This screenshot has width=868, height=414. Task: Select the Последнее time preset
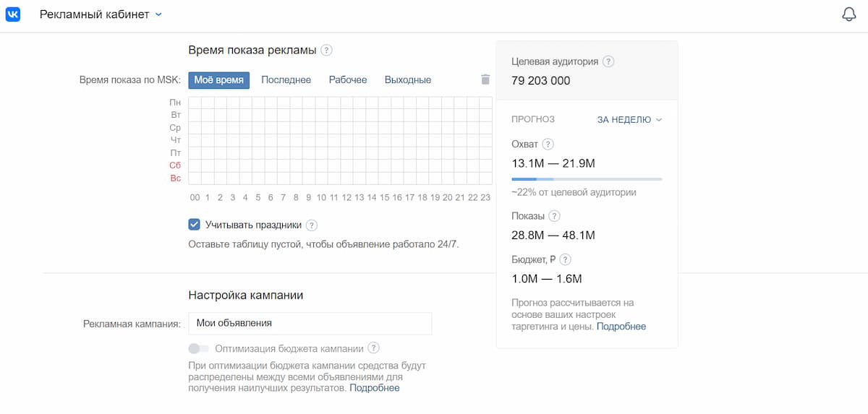286,80
